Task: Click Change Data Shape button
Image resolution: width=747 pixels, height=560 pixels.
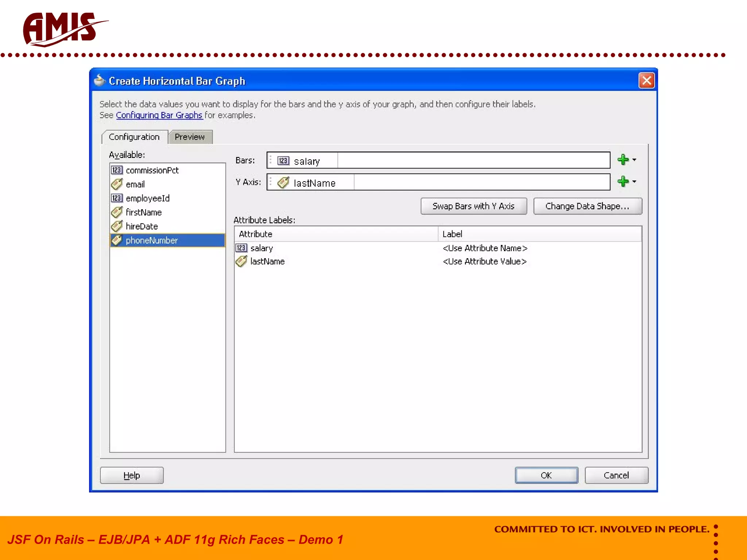Action: pyautogui.click(x=587, y=206)
